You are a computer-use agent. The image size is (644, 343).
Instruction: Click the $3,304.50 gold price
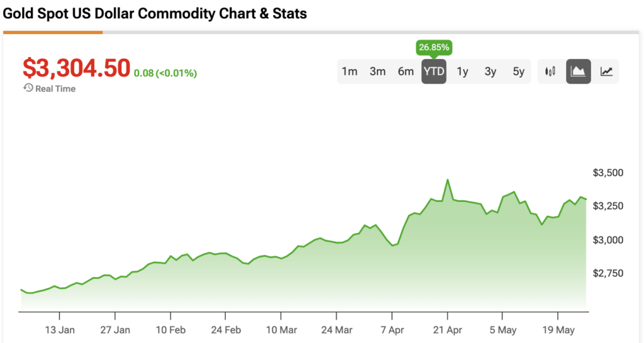tap(76, 67)
